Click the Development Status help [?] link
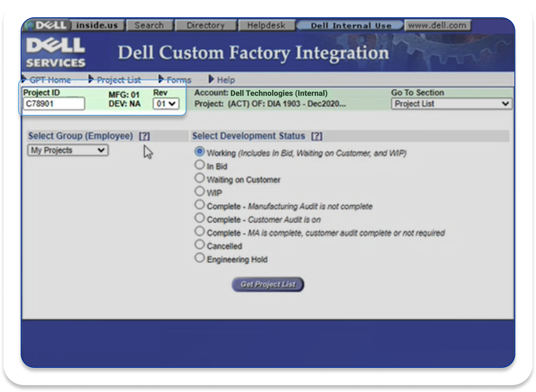 point(317,136)
